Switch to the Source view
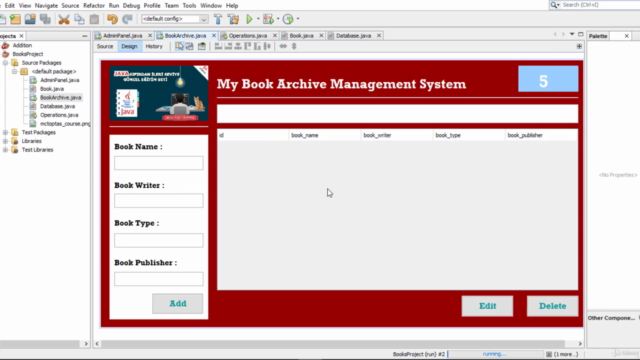Viewport: 640px width, 360px height. tap(105, 47)
